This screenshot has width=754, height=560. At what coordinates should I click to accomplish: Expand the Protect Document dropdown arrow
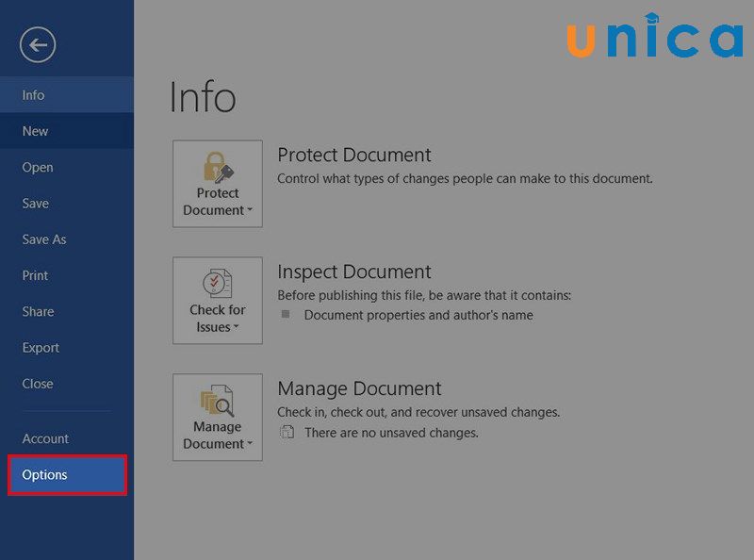(x=250, y=211)
